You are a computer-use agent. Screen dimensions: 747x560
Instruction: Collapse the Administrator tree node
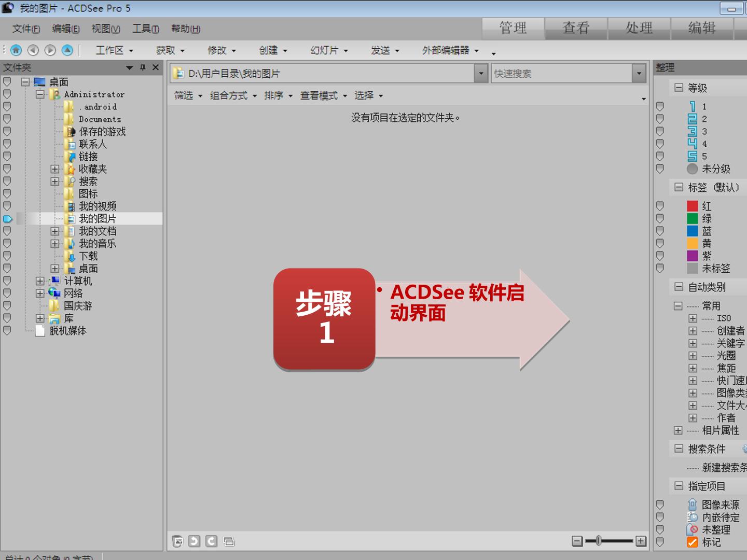(40, 94)
